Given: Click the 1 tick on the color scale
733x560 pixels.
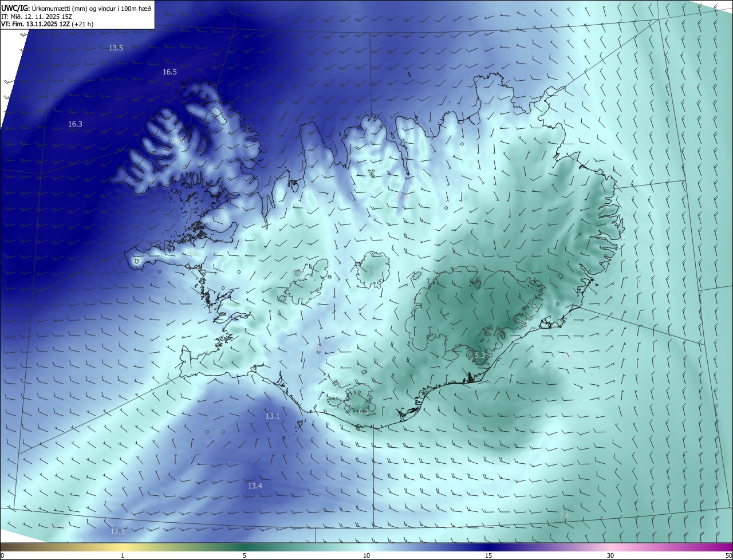Looking at the screenshot, I should 123,555.
